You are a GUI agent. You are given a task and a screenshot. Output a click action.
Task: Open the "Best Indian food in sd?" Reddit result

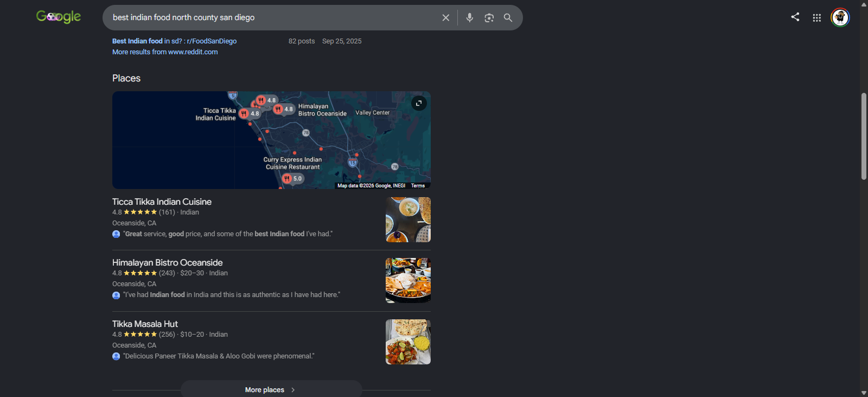pyautogui.click(x=174, y=41)
